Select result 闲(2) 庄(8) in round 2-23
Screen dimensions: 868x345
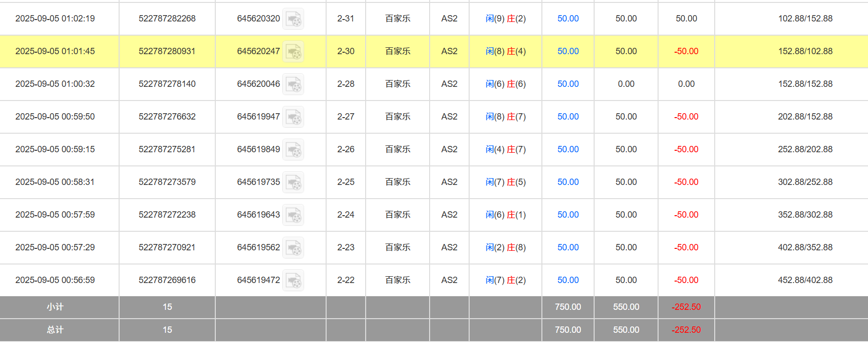coord(505,247)
